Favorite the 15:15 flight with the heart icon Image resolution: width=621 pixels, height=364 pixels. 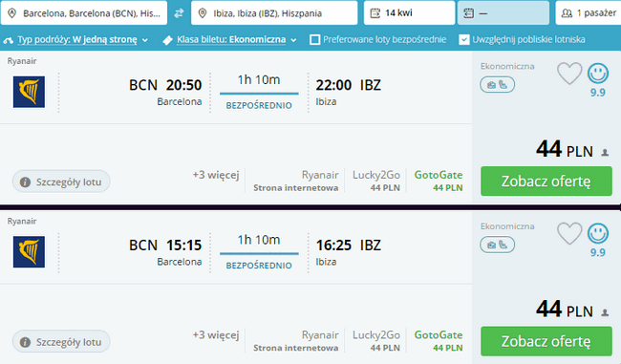[x=569, y=233]
